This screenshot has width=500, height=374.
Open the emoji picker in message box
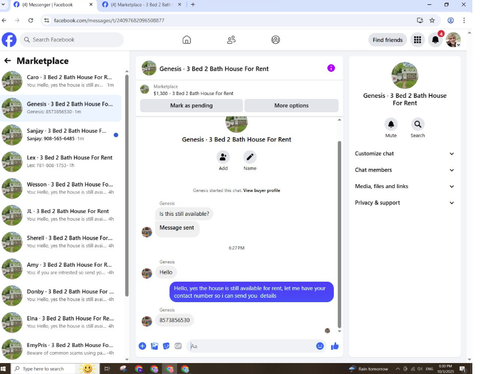point(320,346)
